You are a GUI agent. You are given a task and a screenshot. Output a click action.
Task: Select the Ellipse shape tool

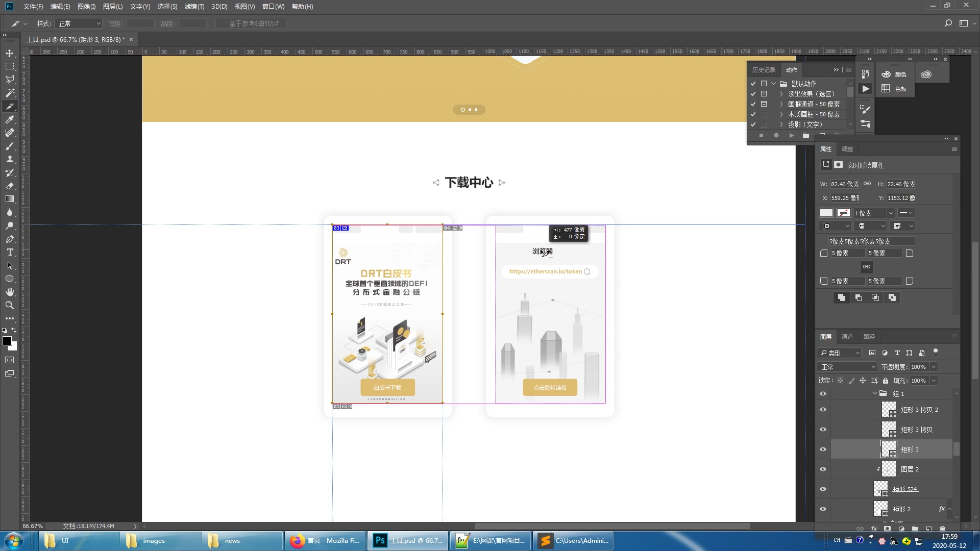point(10,279)
